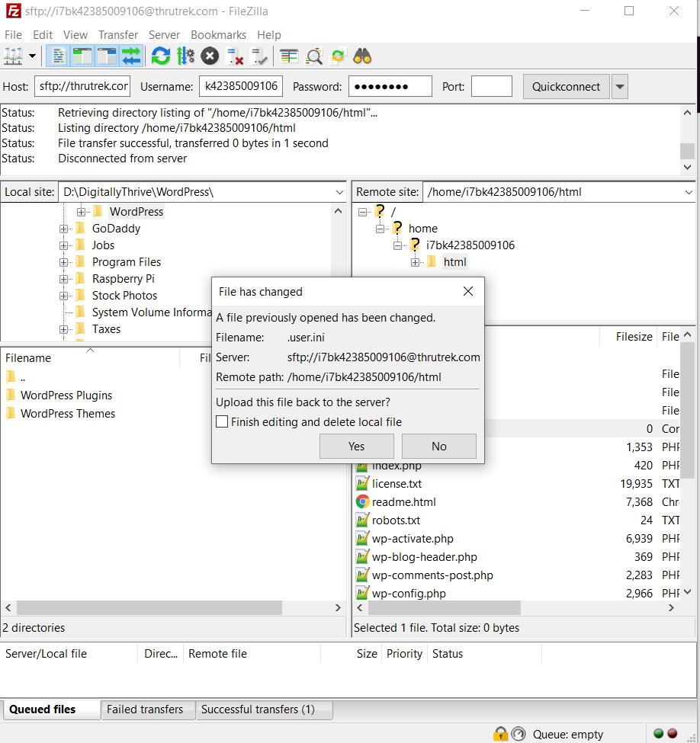Image resolution: width=700 pixels, height=743 pixels.
Task: Click the green activity LED indicator
Action: (x=658, y=734)
